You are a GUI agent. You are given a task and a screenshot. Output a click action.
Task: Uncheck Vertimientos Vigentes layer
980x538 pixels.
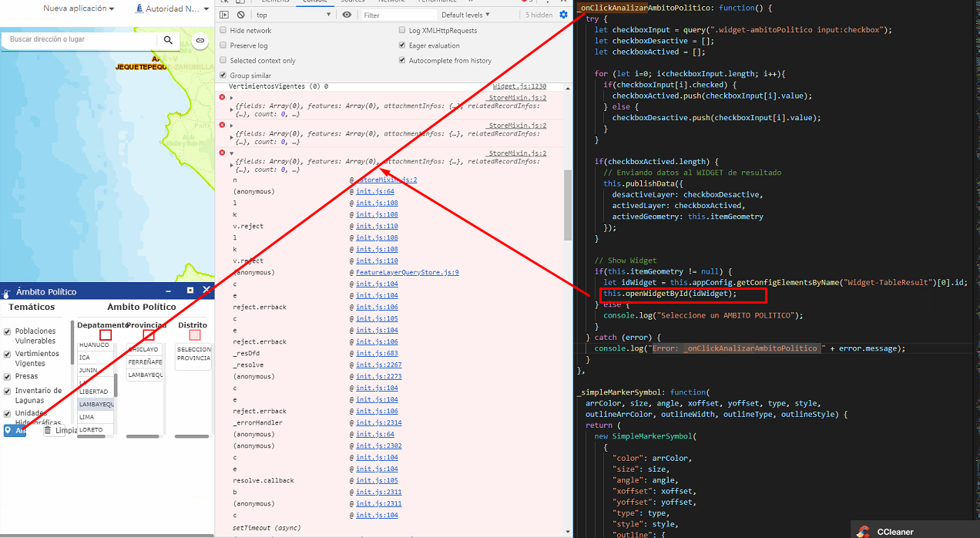8,354
